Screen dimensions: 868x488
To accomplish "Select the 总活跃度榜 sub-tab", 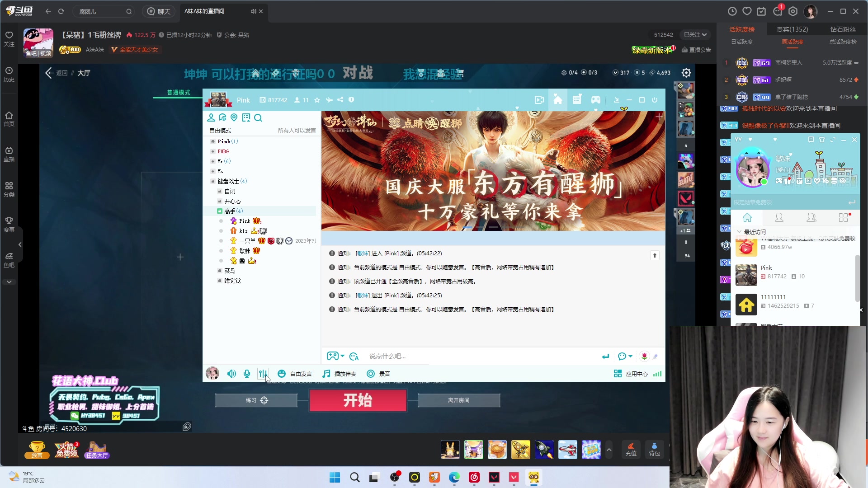I will 843,42.
